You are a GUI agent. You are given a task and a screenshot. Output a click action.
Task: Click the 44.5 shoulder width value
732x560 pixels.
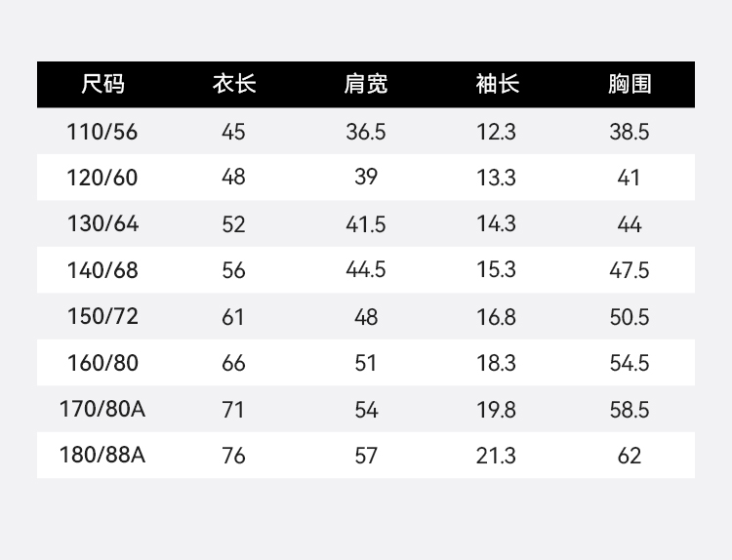[366, 270]
